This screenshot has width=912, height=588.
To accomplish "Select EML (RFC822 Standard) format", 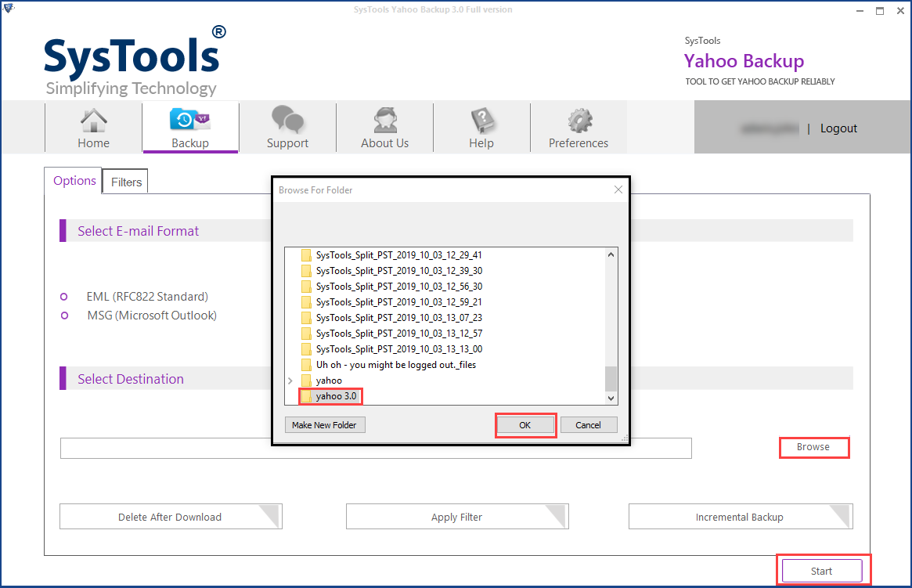I will pyautogui.click(x=64, y=297).
